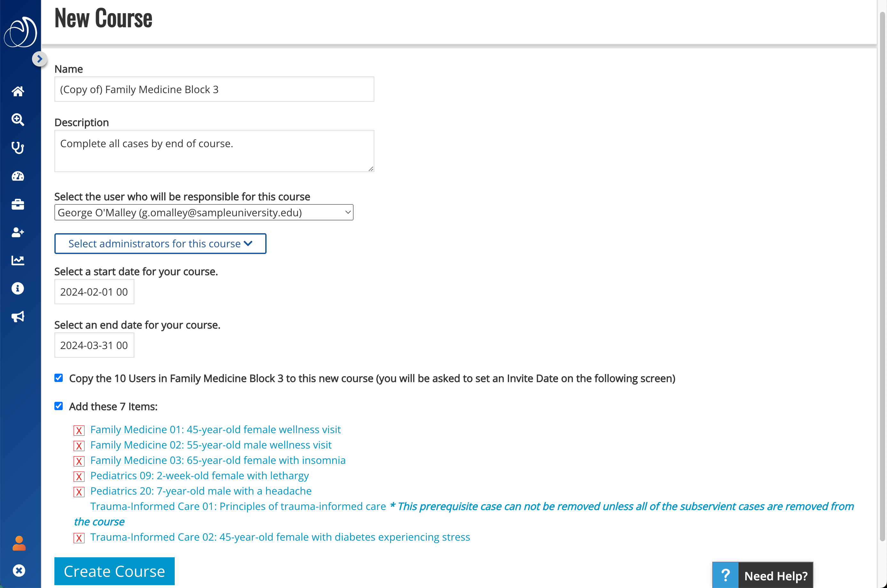Click the home icon in sidebar
Screen dimensions: 887x588
[x=18, y=91]
